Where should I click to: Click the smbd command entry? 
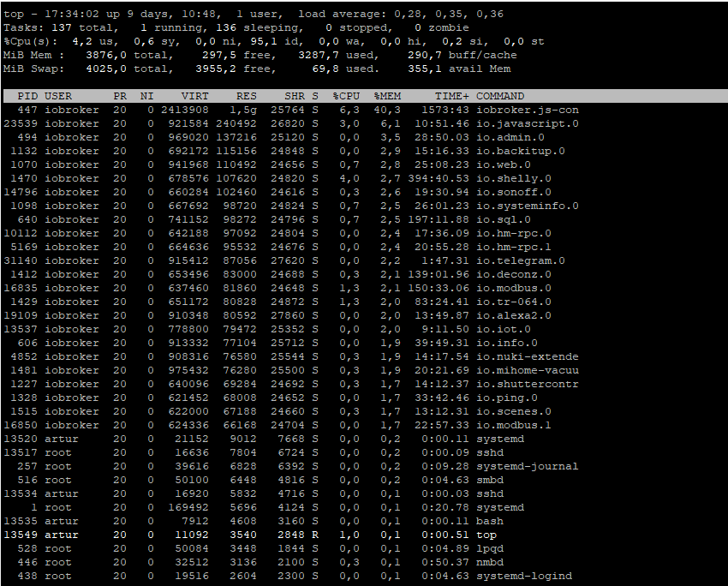[x=490, y=480]
